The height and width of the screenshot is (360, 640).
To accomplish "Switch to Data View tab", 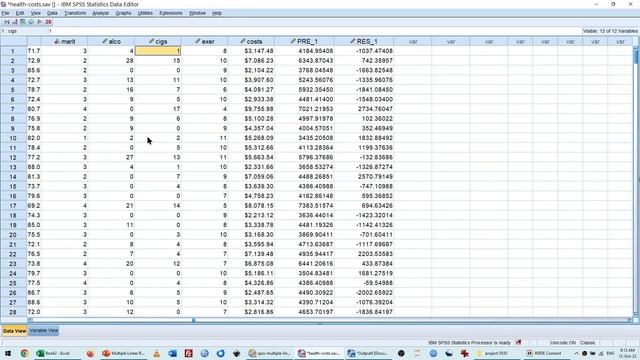I will pos(14,331).
